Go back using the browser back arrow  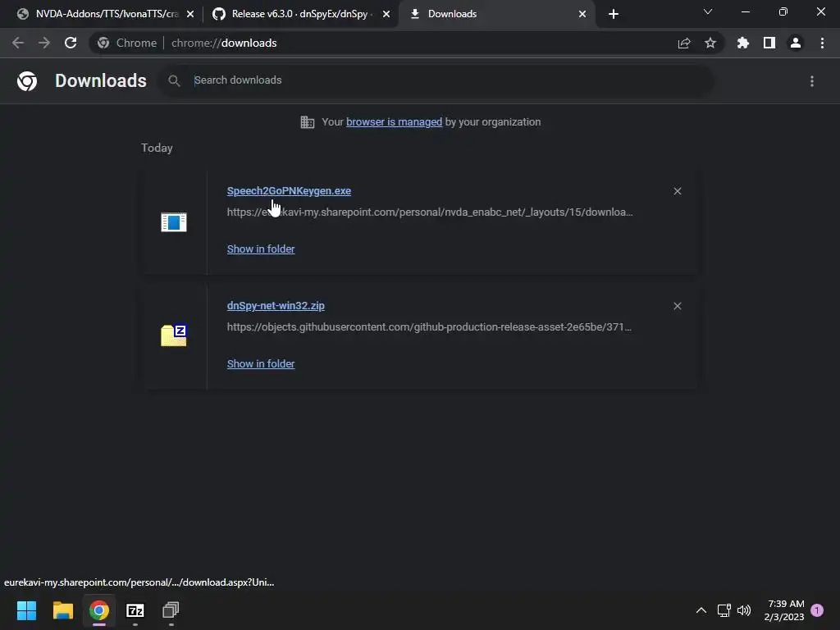18,43
